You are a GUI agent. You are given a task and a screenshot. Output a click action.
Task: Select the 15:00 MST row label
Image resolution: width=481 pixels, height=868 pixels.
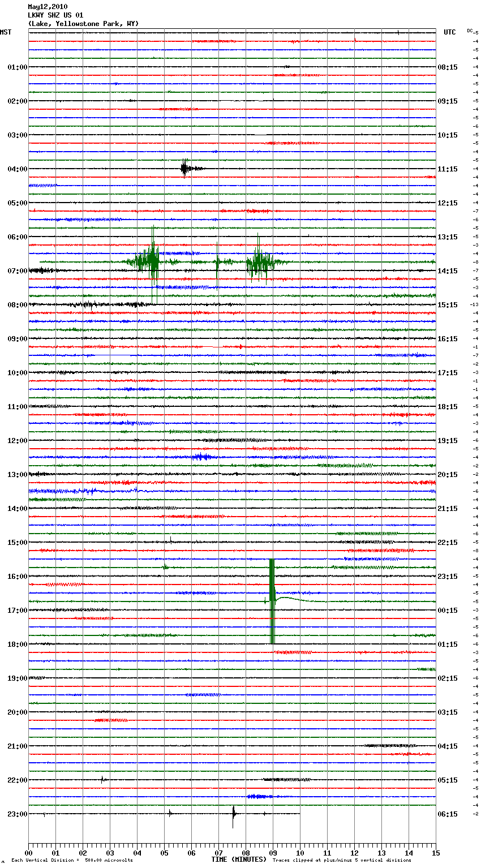[x=18, y=543]
